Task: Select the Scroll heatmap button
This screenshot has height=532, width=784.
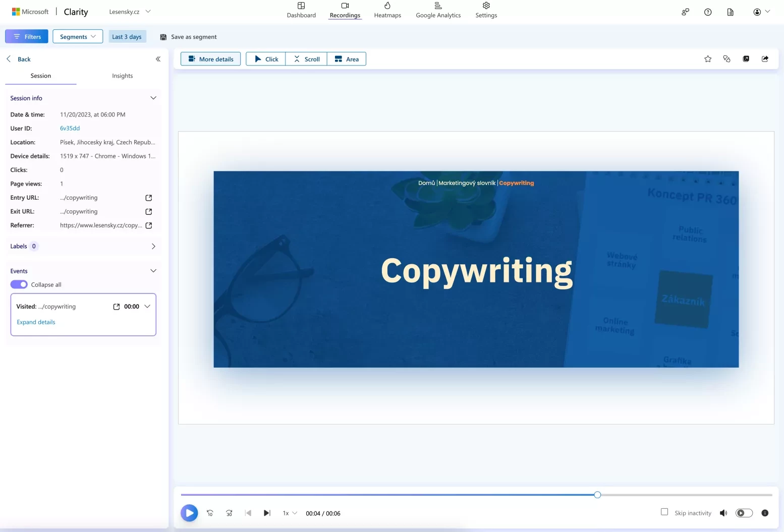Action: (306, 59)
